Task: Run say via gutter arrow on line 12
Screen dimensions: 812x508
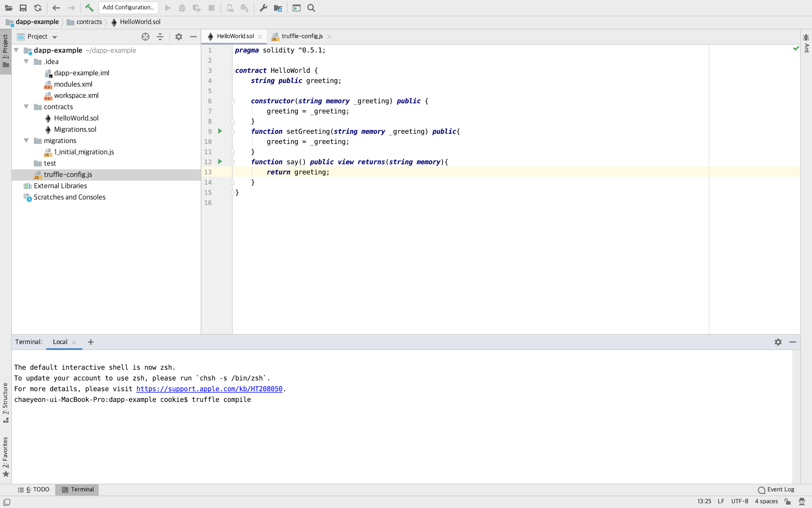Action: [x=220, y=162]
